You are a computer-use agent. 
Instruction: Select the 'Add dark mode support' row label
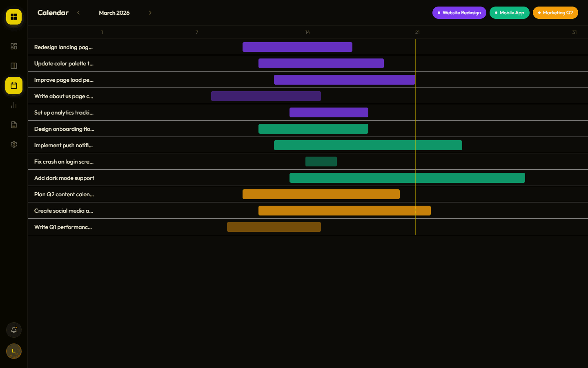click(x=64, y=178)
